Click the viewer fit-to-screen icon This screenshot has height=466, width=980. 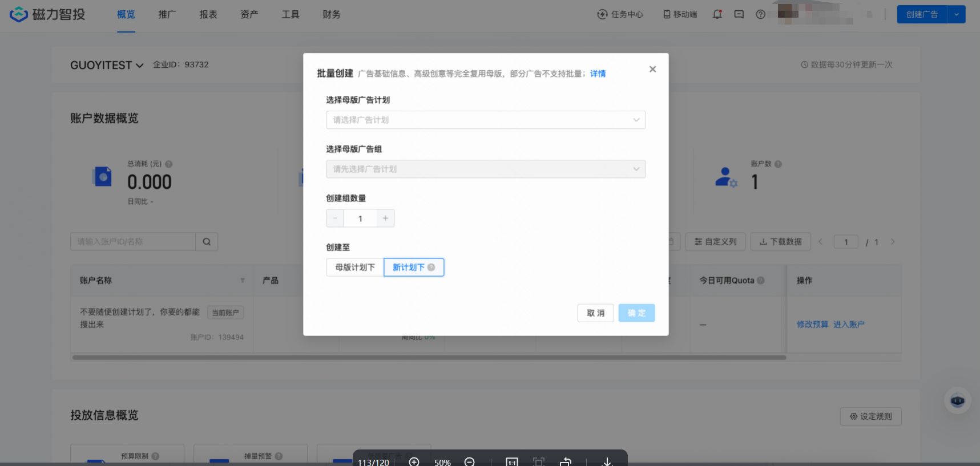(x=538, y=462)
